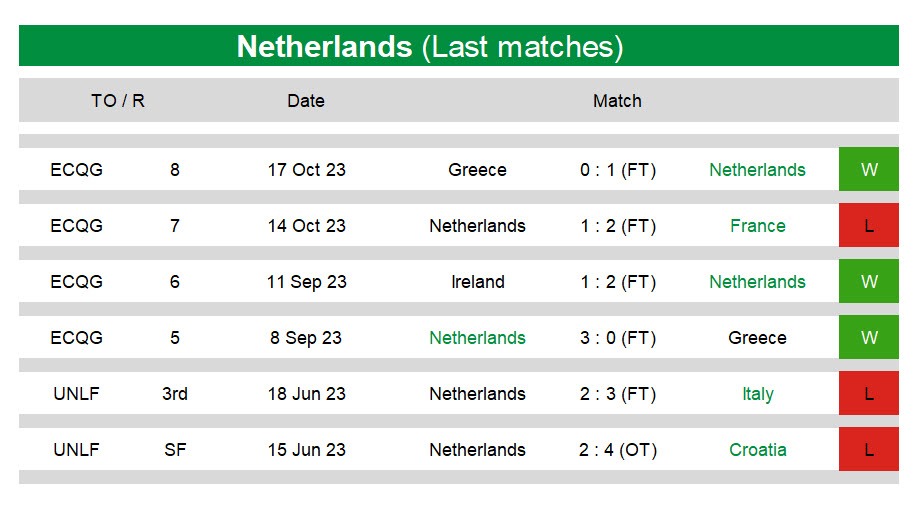918x509 pixels.
Task: Click the Netherlands (Last matches) title banner
Action: [458, 46]
